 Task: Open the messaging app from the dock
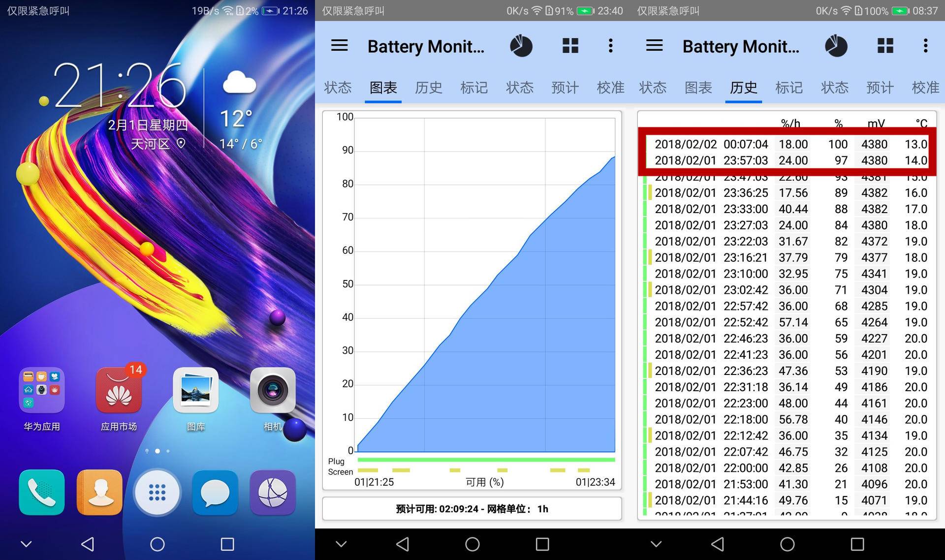[215, 492]
